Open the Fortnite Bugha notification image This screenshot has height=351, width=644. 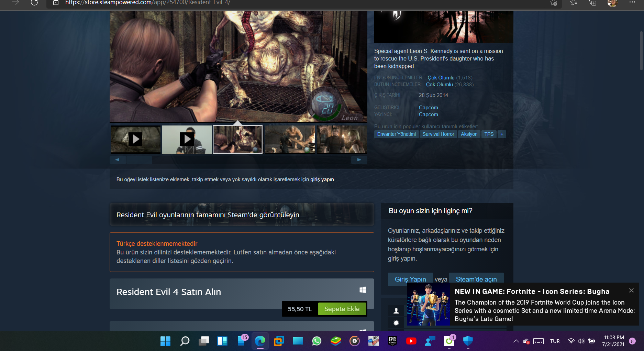429,304
